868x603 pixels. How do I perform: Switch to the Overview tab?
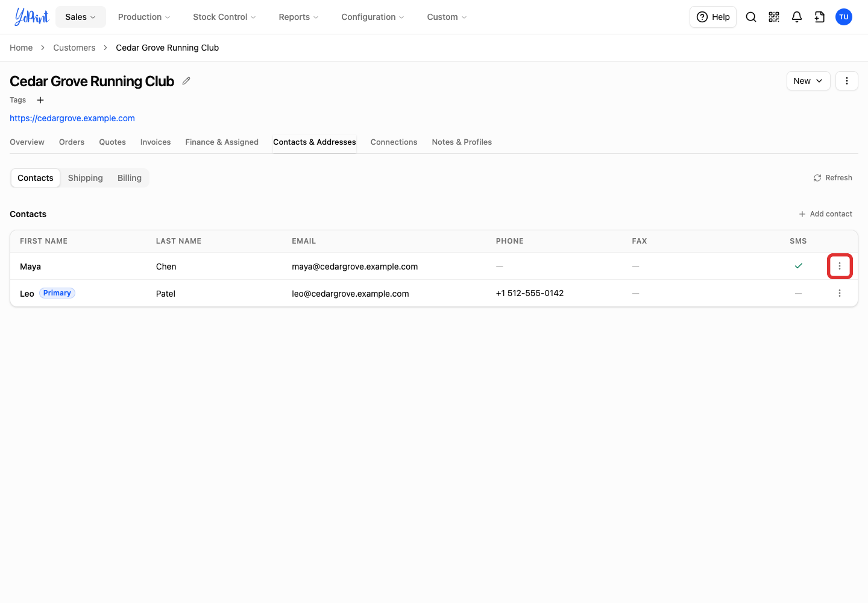pyautogui.click(x=27, y=142)
